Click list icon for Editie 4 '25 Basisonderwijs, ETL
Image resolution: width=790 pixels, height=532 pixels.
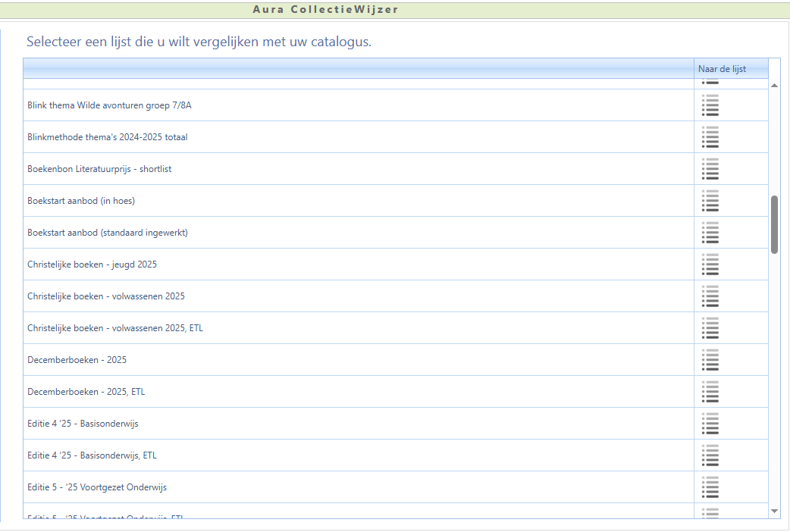710,455
